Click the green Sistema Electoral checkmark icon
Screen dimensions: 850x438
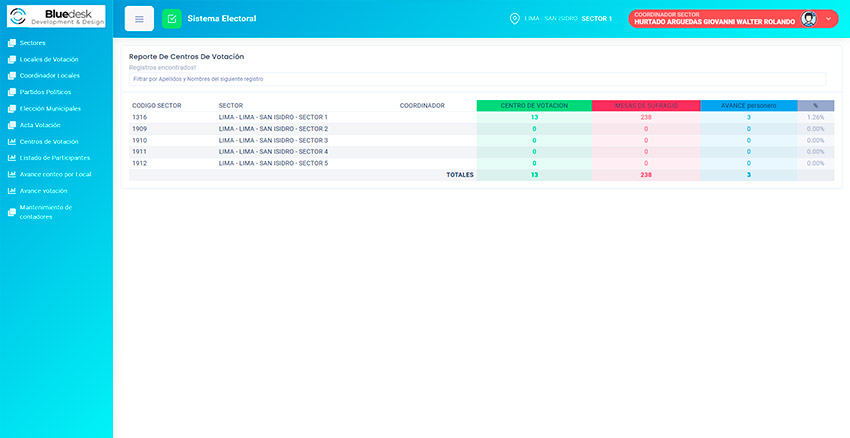coord(172,19)
